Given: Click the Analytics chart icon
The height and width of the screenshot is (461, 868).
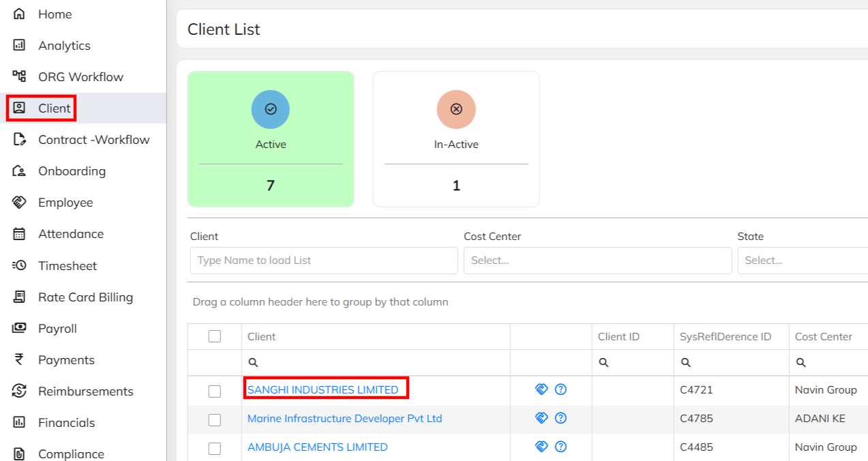Looking at the screenshot, I should pos(19,45).
